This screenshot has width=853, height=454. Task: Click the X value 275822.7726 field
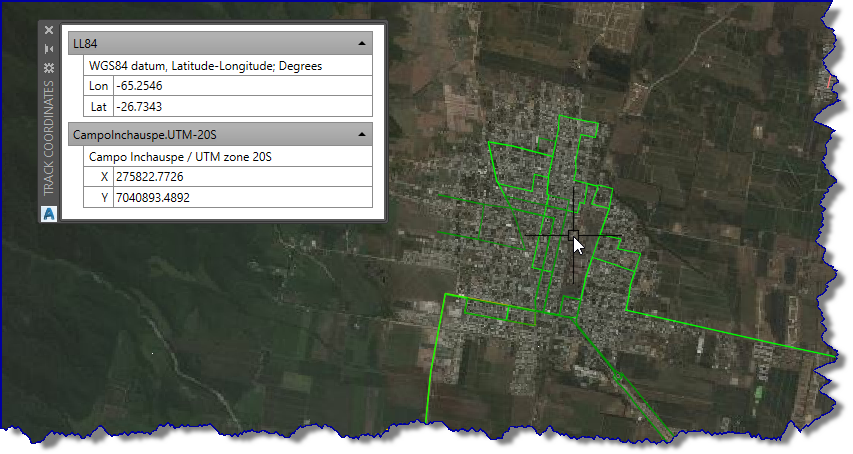point(243,177)
